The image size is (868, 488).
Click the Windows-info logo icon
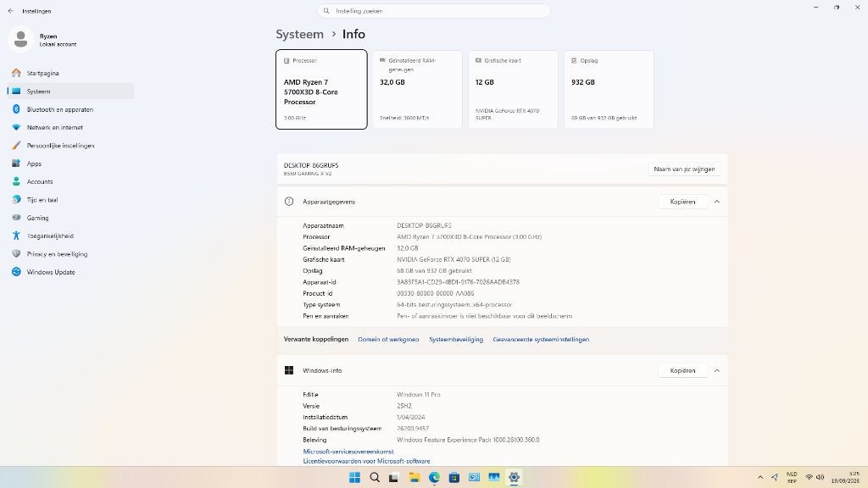pyautogui.click(x=289, y=371)
